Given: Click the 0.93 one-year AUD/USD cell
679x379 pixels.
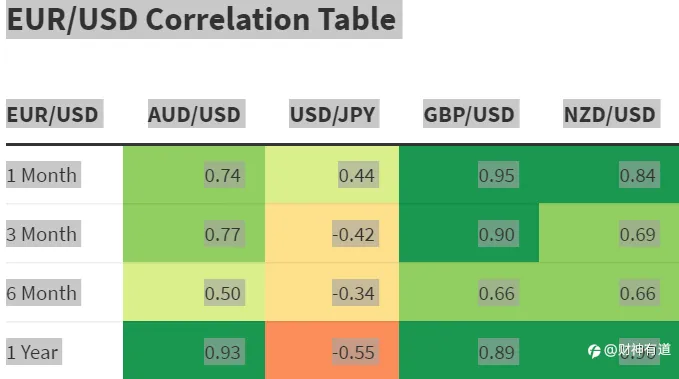Looking at the screenshot, I should pos(194,350).
